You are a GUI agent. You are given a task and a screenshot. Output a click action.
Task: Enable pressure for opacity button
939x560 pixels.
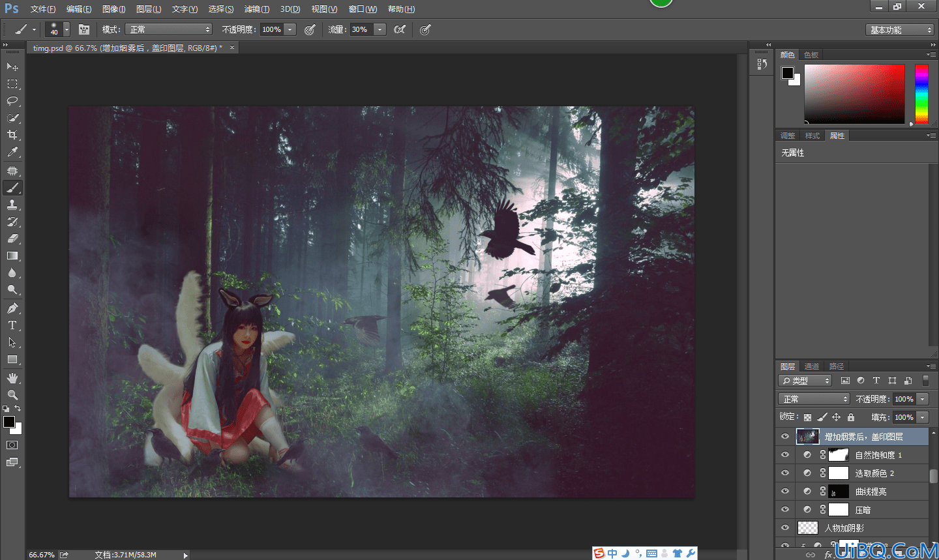310,29
